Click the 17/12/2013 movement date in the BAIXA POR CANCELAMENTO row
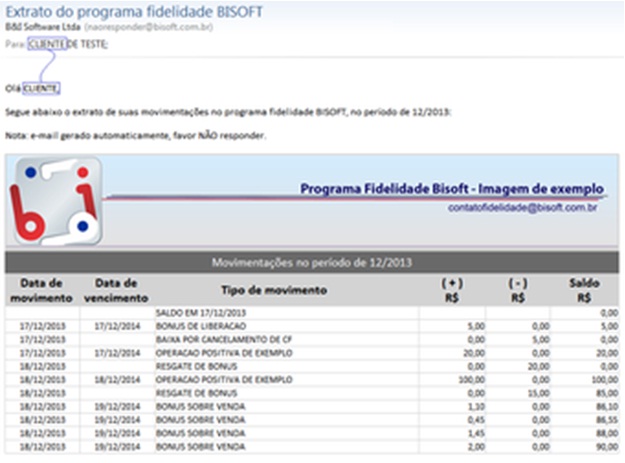Viewport: 625px width, 463px height. tap(43, 339)
